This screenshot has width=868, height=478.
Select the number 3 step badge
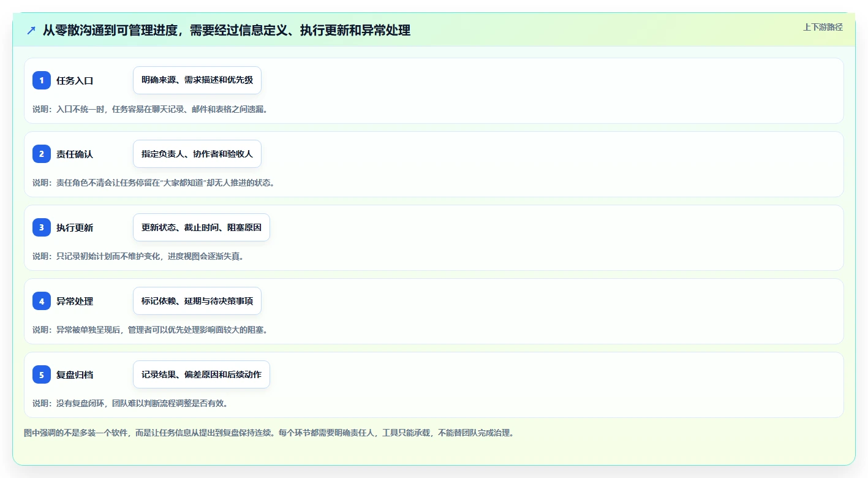point(42,227)
